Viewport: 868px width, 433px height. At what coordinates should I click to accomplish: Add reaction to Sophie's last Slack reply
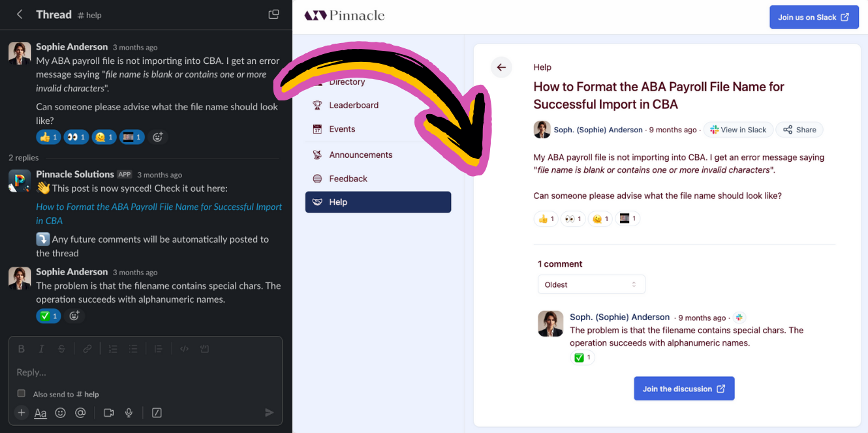[x=74, y=316]
